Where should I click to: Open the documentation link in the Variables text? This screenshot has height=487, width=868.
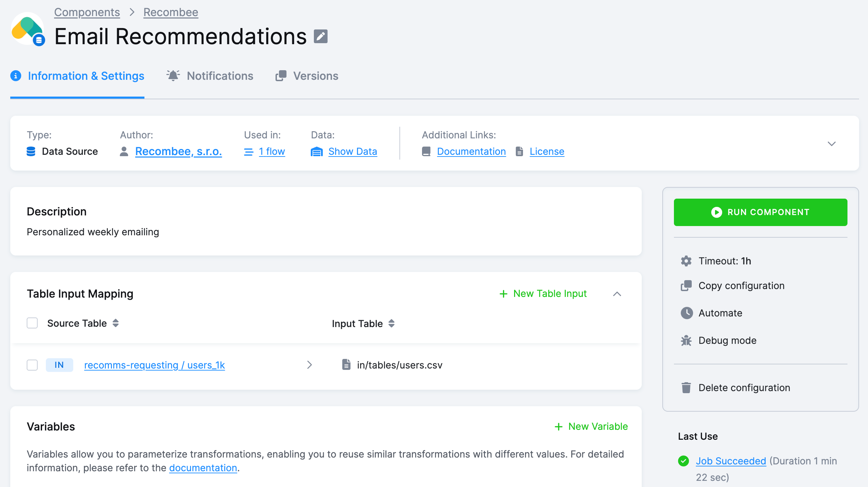pos(203,468)
